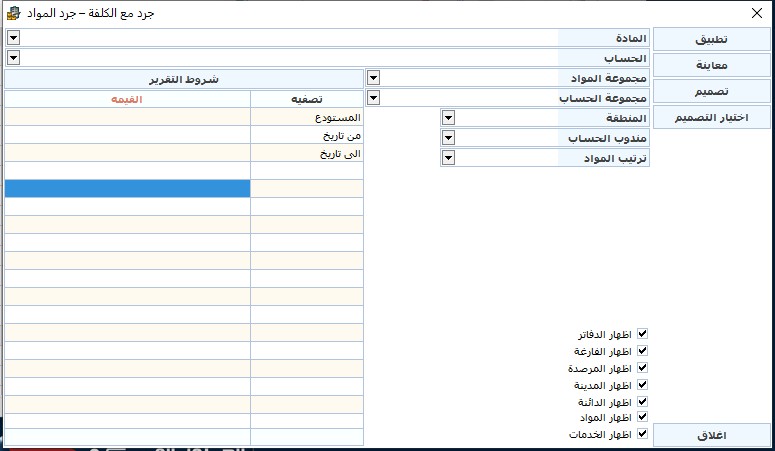Click the value cell for الى تاريخ row
Screen dimensions: 775x451
point(128,153)
